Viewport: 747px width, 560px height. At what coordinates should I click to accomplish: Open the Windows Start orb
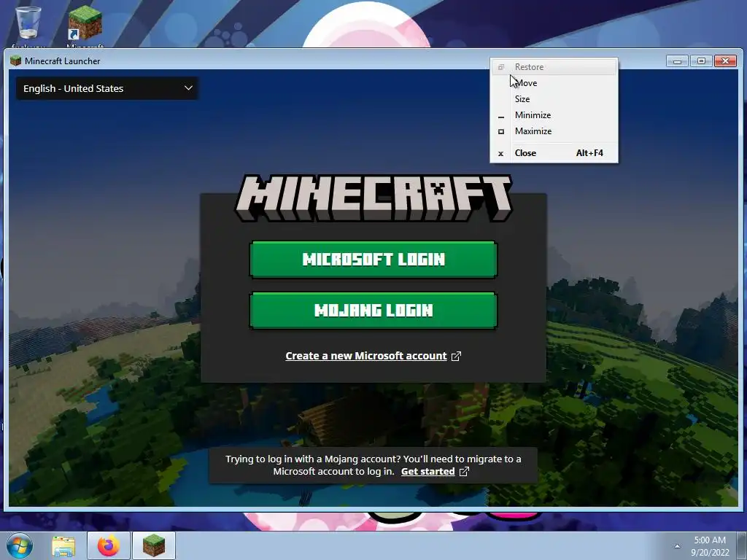(x=19, y=545)
